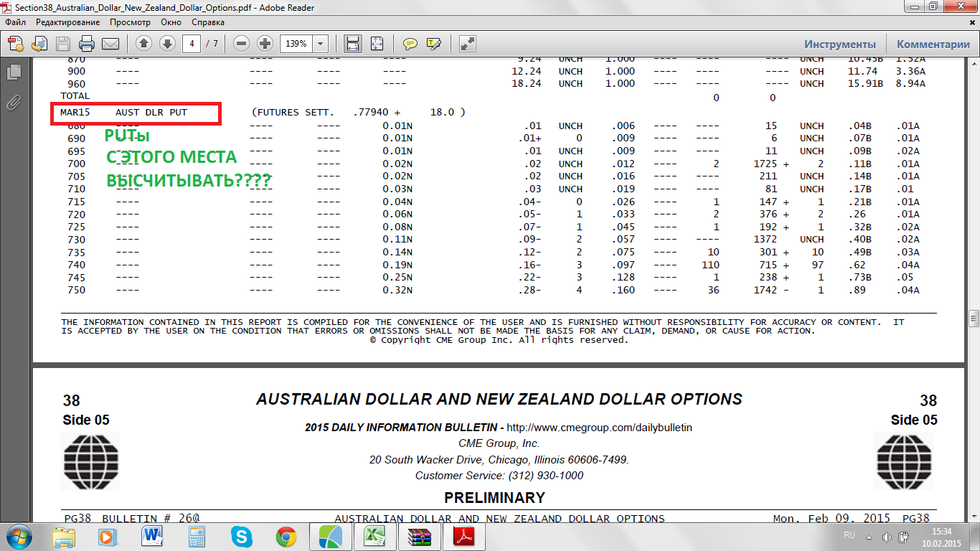Zoom out with the minus button
Screen dimensions: 980x551
(242, 44)
